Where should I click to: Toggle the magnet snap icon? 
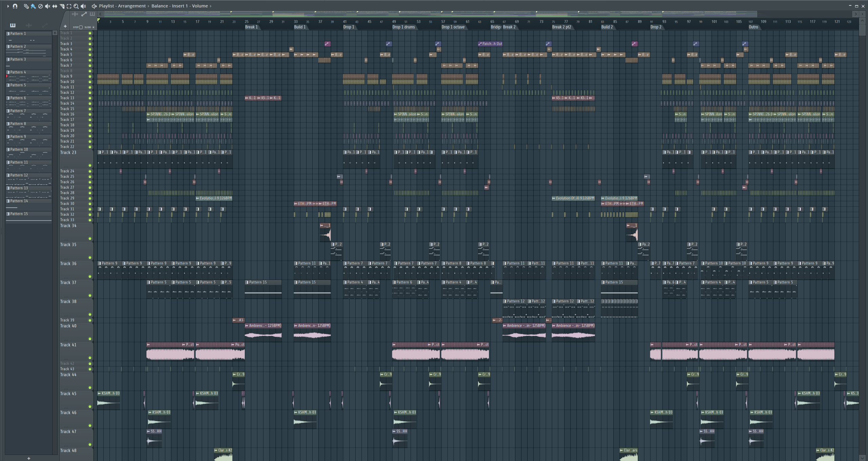[15, 6]
